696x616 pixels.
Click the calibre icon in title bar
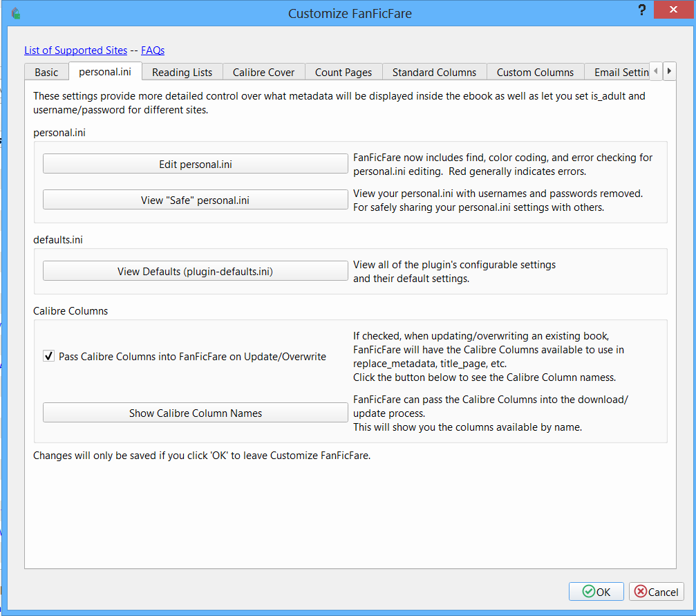coord(17,13)
